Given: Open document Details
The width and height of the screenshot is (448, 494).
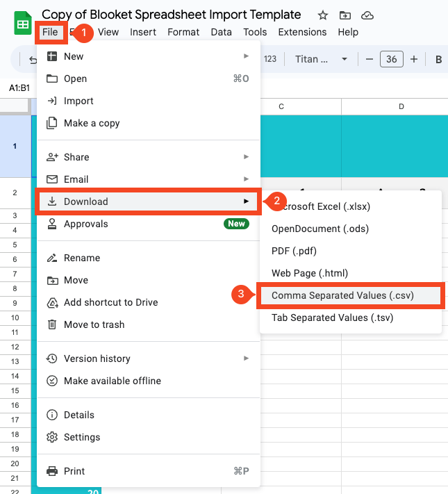Looking at the screenshot, I should click(149, 415).
